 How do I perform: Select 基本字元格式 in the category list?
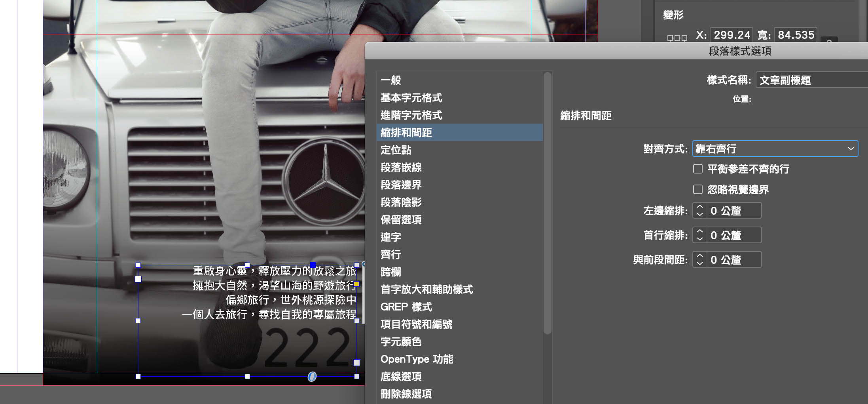point(411,98)
